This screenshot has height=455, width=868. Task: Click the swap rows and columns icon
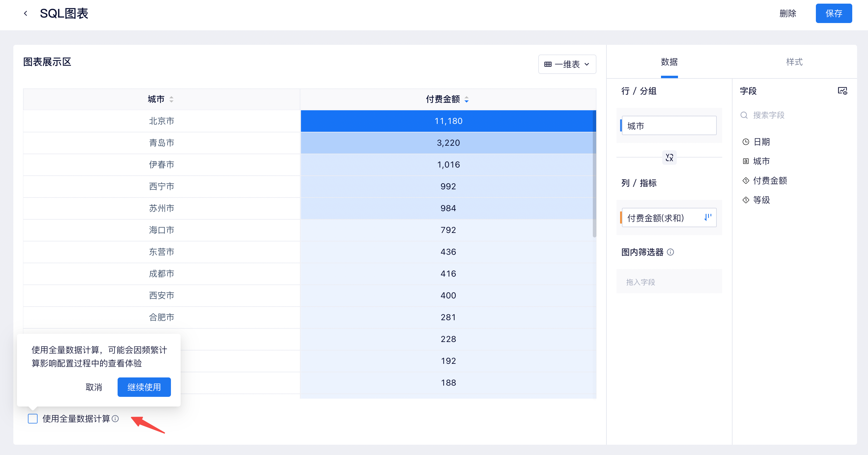coord(669,157)
